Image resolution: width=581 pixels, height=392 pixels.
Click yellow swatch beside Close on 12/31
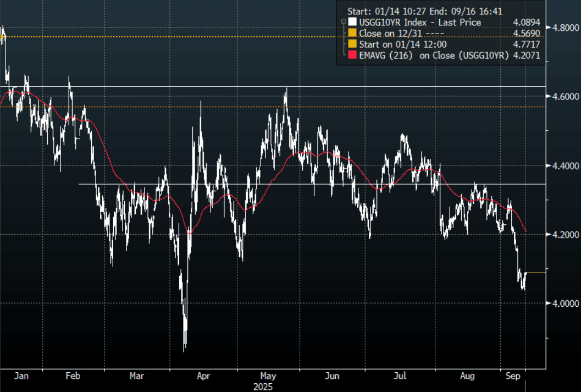point(352,33)
